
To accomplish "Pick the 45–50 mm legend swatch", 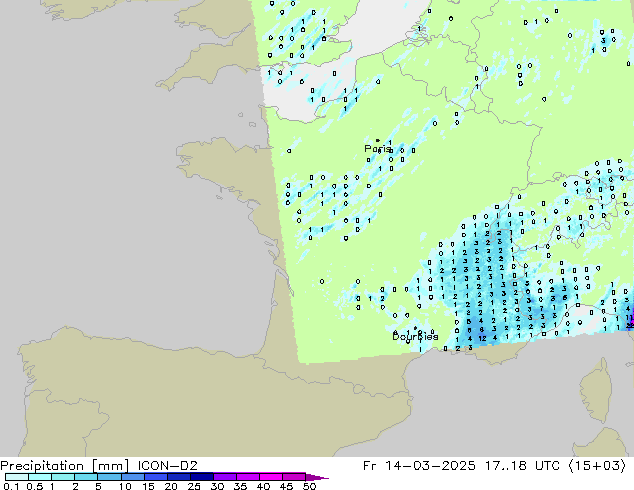I will tap(294, 477).
